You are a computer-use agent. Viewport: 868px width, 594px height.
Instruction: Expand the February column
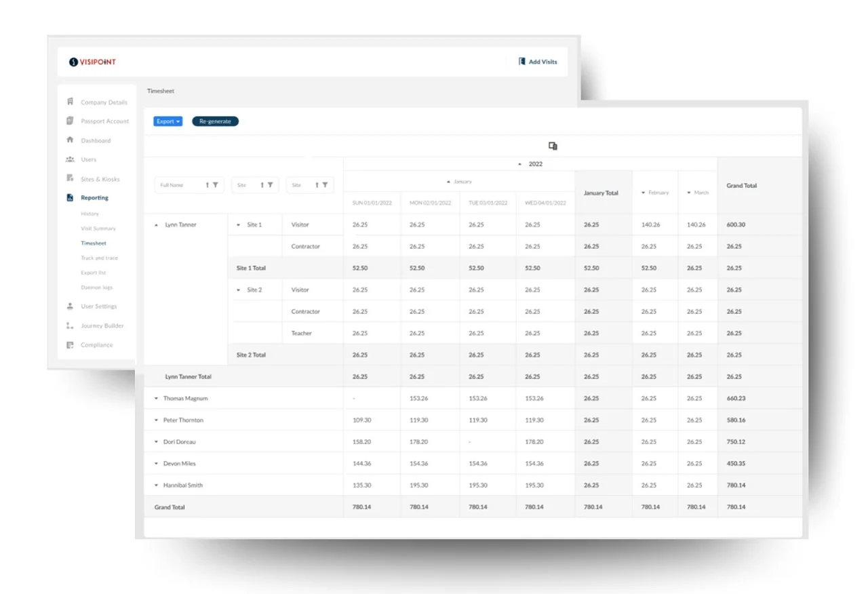click(644, 193)
